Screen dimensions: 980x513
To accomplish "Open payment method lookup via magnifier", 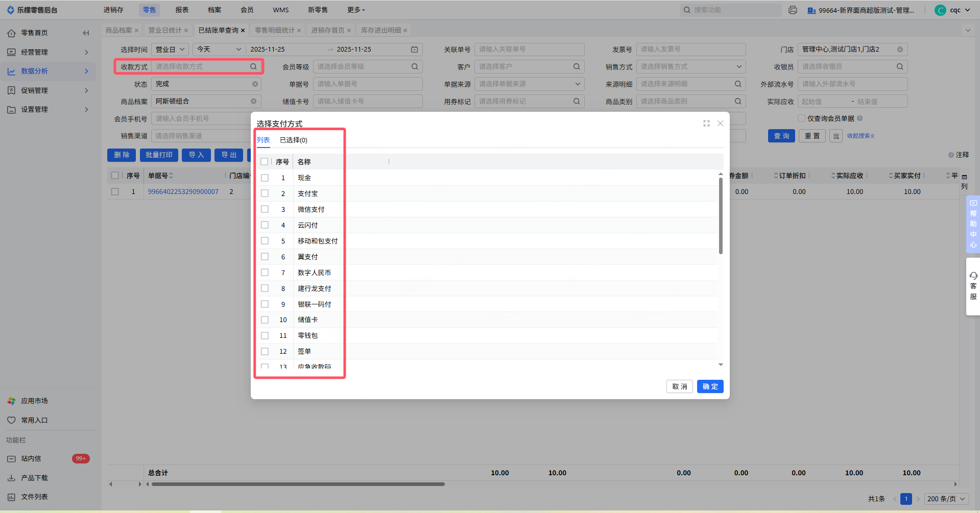I will click(253, 67).
